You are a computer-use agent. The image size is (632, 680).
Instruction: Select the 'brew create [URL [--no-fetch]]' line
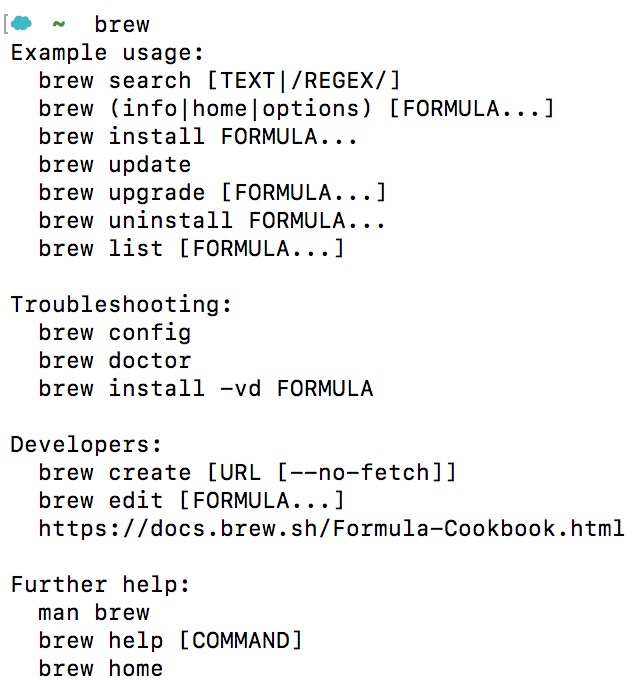tap(247, 472)
